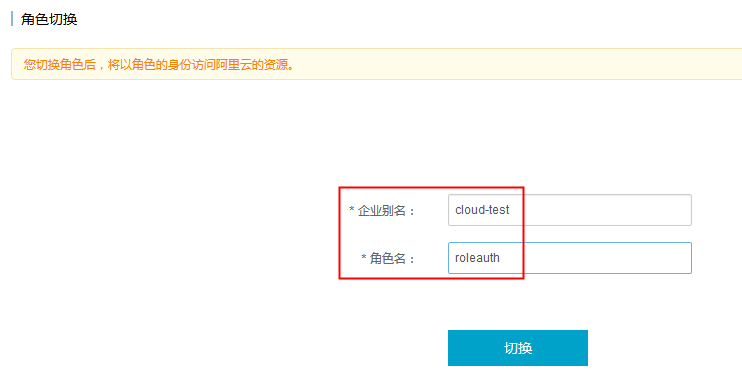Click the 角色名 field label
The image size is (742, 379).
tap(388, 258)
